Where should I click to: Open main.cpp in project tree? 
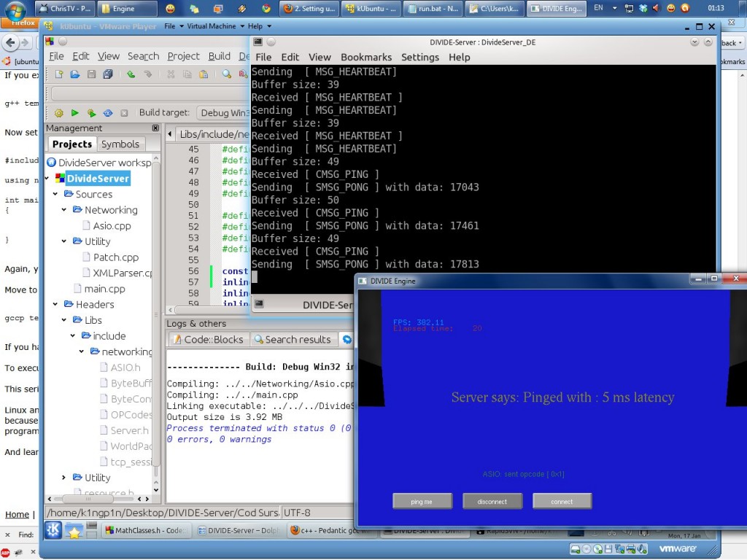tap(104, 289)
